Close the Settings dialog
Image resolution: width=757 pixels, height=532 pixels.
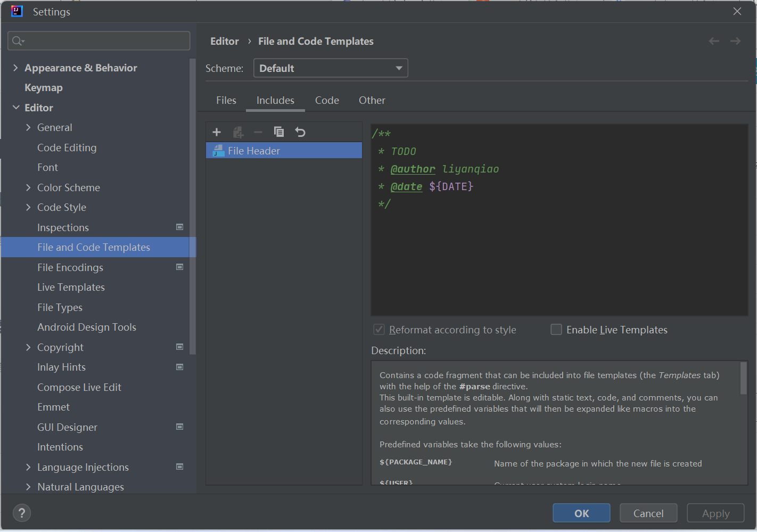click(x=737, y=11)
